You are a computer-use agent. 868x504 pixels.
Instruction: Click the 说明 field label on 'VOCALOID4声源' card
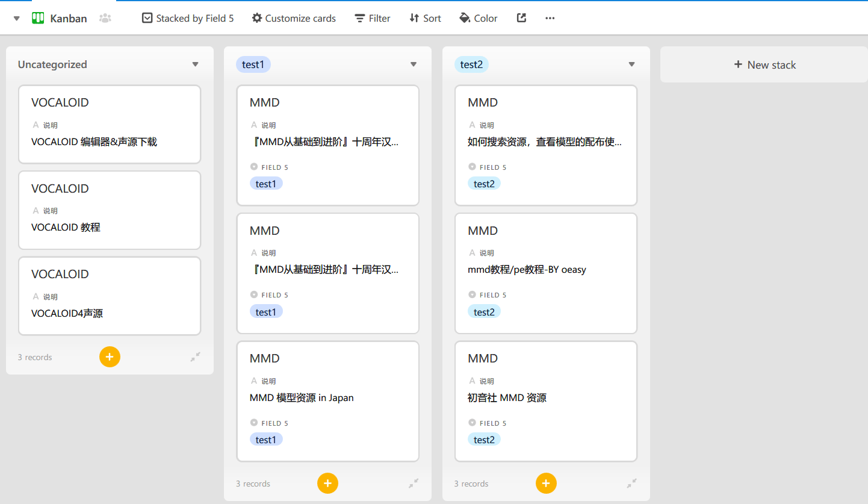(51, 297)
